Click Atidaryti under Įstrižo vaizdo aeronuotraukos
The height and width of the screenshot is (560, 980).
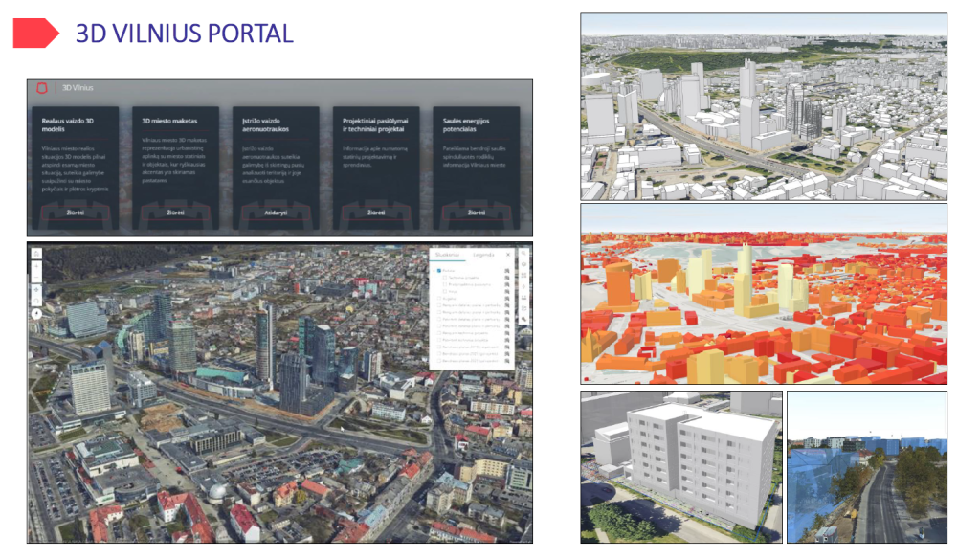click(275, 213)
